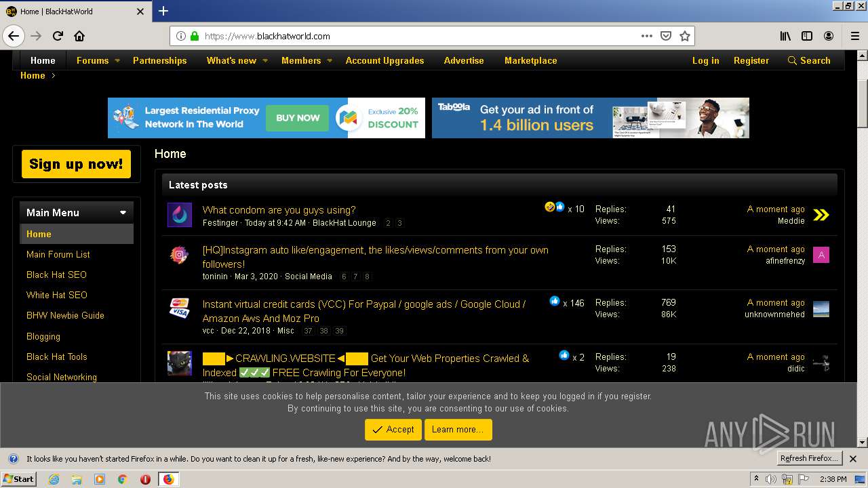Viewport: 868px width, 488px height.
Task: Click toninin's Instagram avatar icon
Action: coord(180,255)
